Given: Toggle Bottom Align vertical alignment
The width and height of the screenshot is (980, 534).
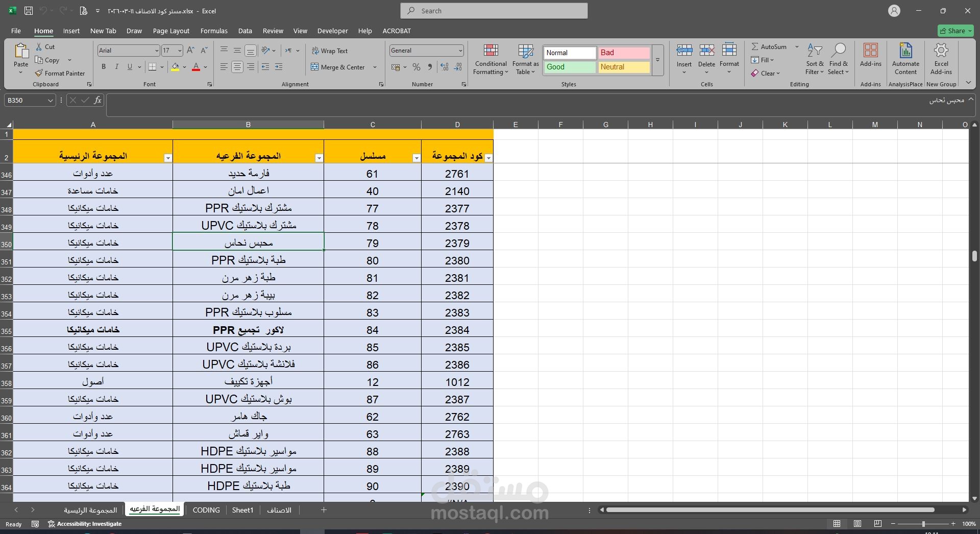Looking at the screenshot, I should click(x=251, y=50).
